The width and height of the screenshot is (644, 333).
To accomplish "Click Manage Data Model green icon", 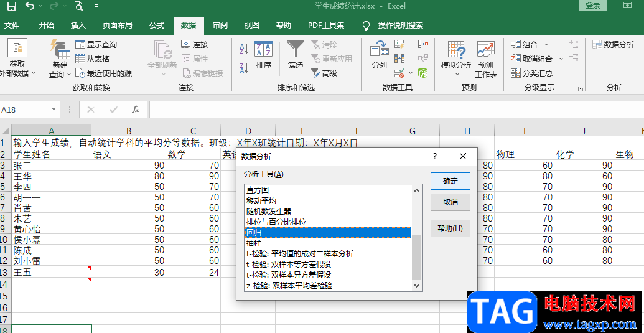I will pos(423,73).
